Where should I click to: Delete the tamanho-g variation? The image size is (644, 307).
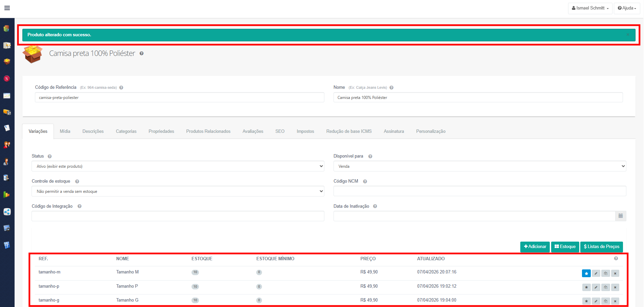tap(615, 301)
